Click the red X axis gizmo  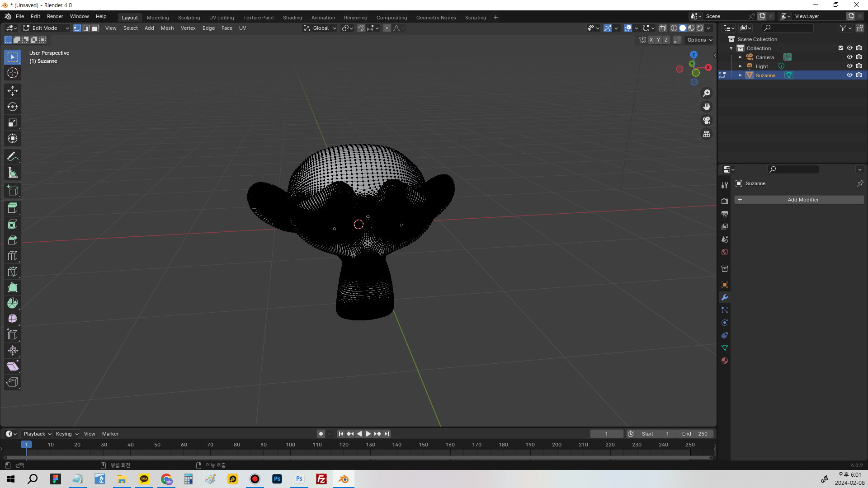tap(708, 67)
